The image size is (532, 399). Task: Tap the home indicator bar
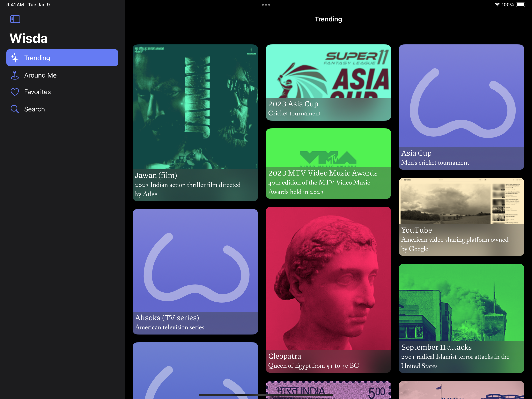[266, 395]
